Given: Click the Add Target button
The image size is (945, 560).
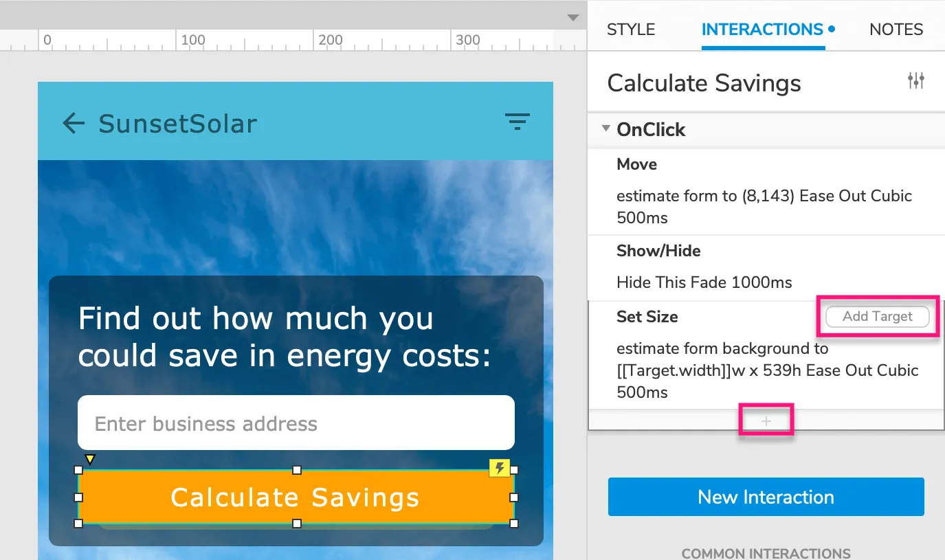Looking at the screenshot, I should pos(877,317).
